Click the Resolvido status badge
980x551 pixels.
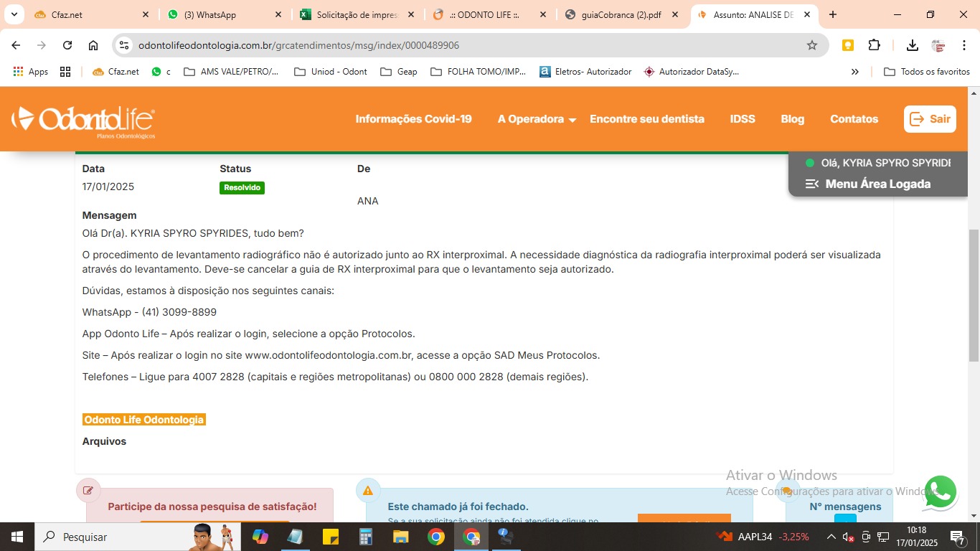(x=242, y=188)
